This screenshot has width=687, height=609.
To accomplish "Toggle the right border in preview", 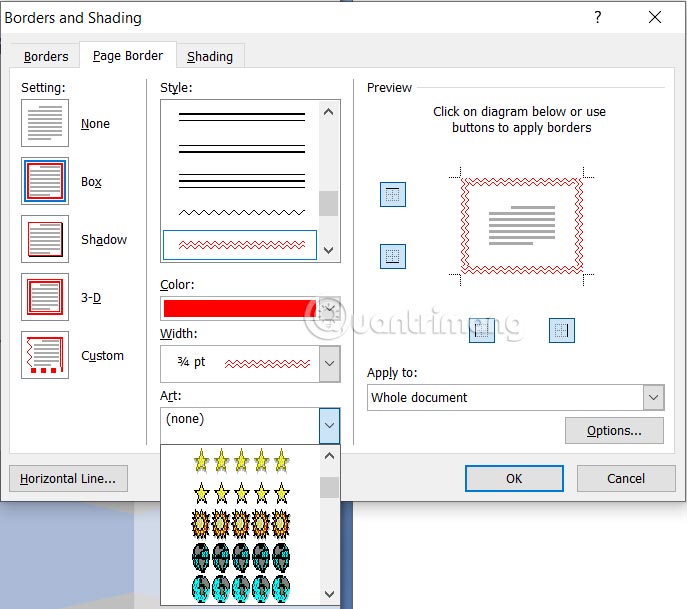I will click(562, 330).
